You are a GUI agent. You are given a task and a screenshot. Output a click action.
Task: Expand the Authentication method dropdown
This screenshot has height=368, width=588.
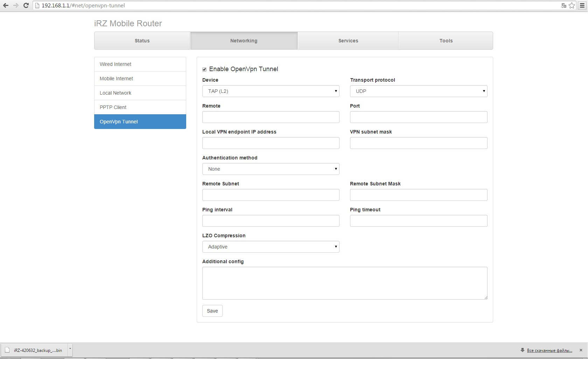coord(271,169)
